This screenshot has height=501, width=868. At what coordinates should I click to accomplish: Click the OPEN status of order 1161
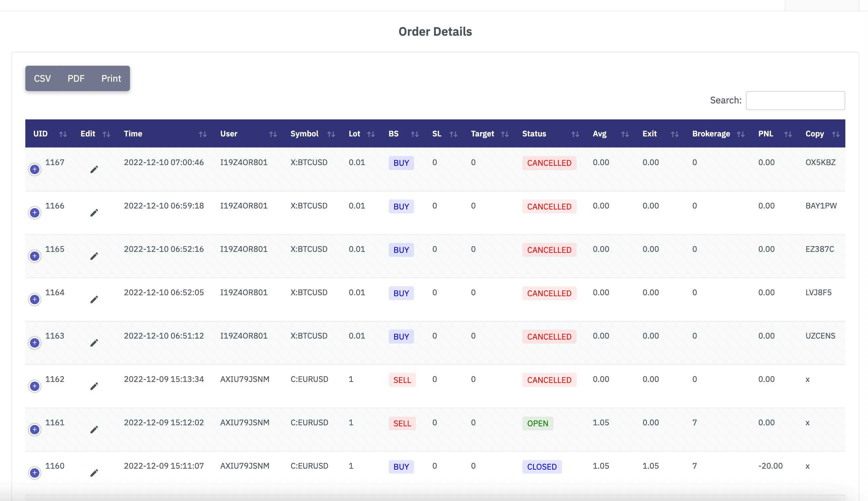[x=537, y=423]
